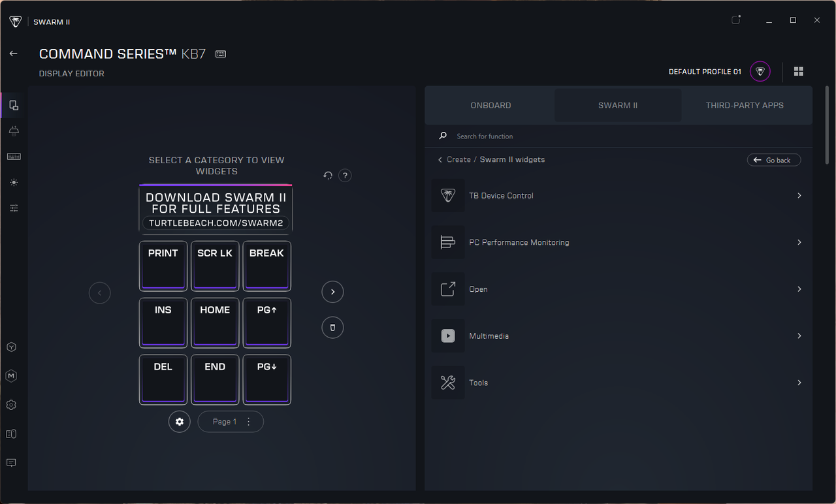Switch to the SWARM II tab

618,105
